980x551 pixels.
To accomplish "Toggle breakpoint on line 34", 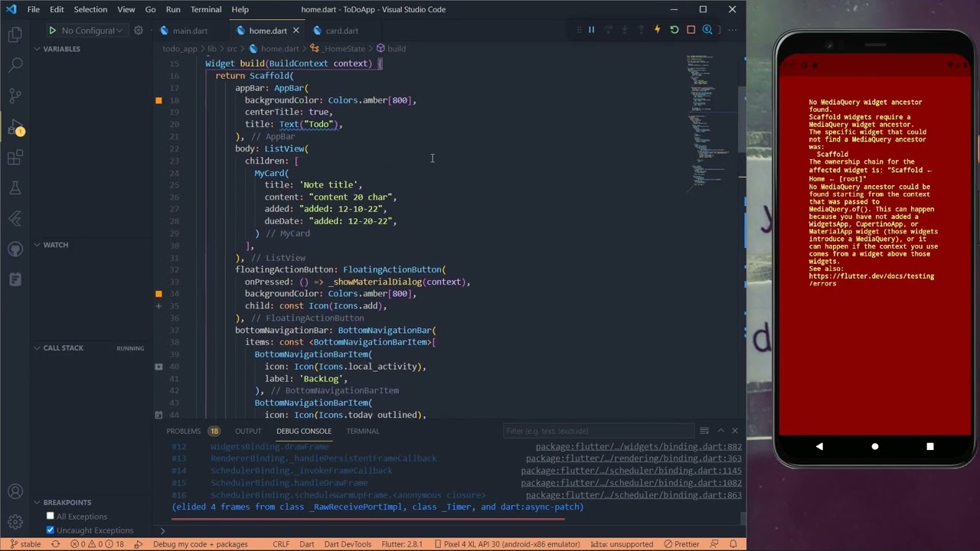I will click(158, 294).
